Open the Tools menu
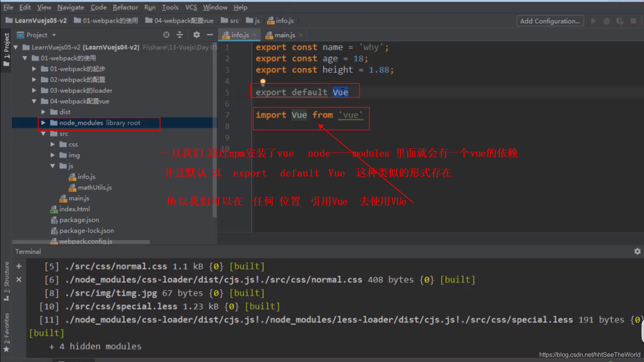This screenshot has width=644, height=362. 170,7
